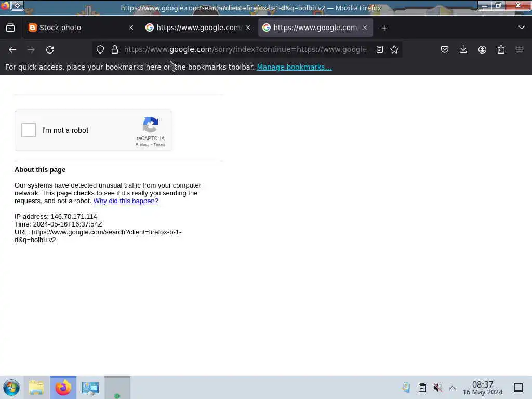The image size is (532, 399).
Task: Open Manage bookmarks link
Action: point(294,67)
